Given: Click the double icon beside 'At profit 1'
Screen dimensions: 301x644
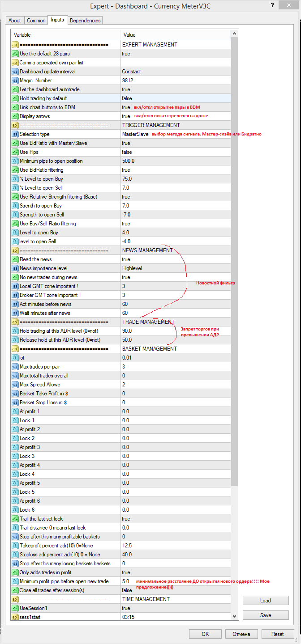Looking at the screenshot, I should pos(15,411).
